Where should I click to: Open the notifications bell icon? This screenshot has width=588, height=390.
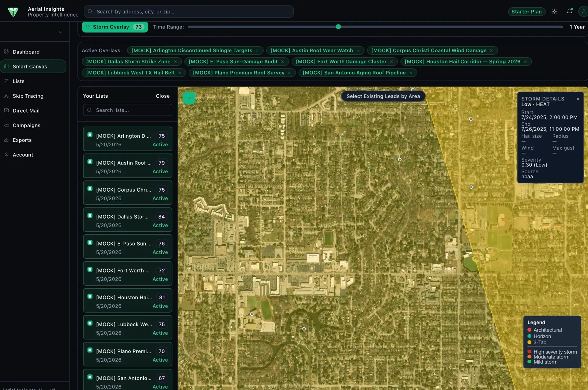point(569,12)
